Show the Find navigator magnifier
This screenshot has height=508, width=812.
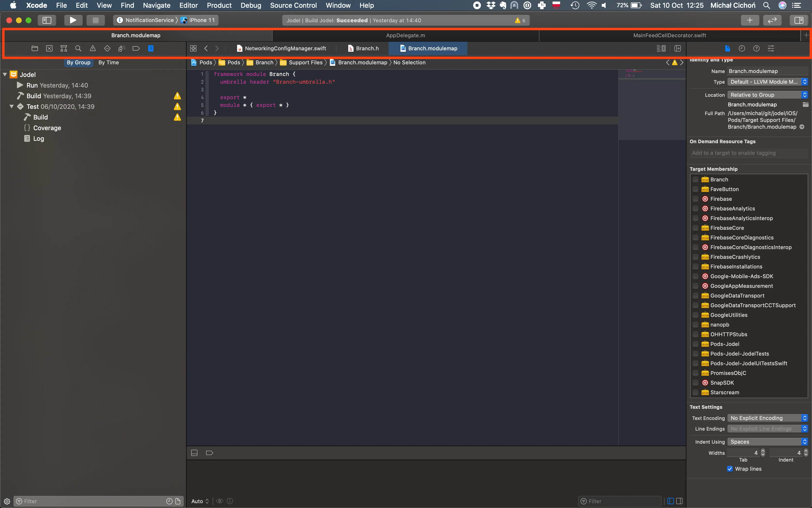78,48
